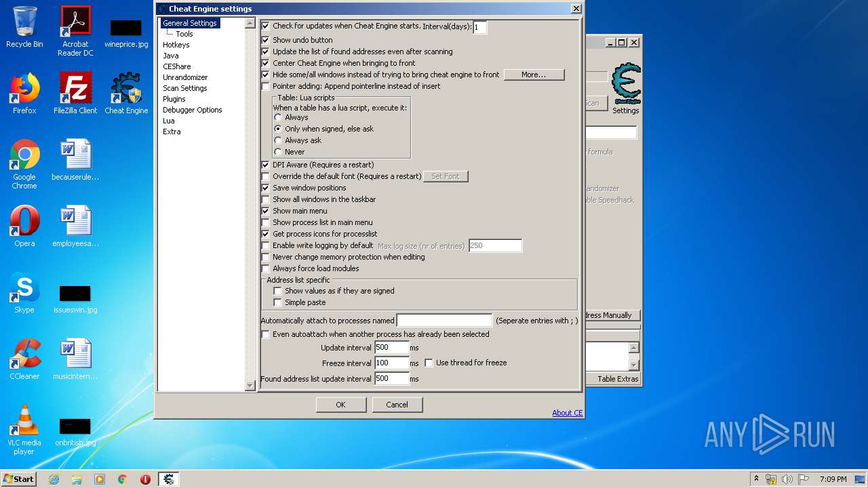868x488 pixels.
Task: Open the issueswin.jpg desktop file
Action: [x=75, y=298]
